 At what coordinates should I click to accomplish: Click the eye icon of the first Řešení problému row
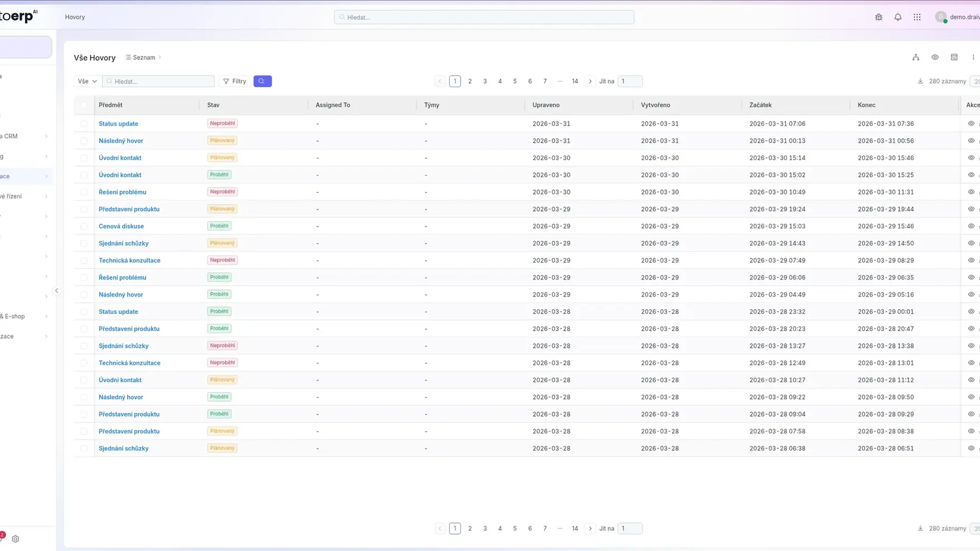pos(971,192)
